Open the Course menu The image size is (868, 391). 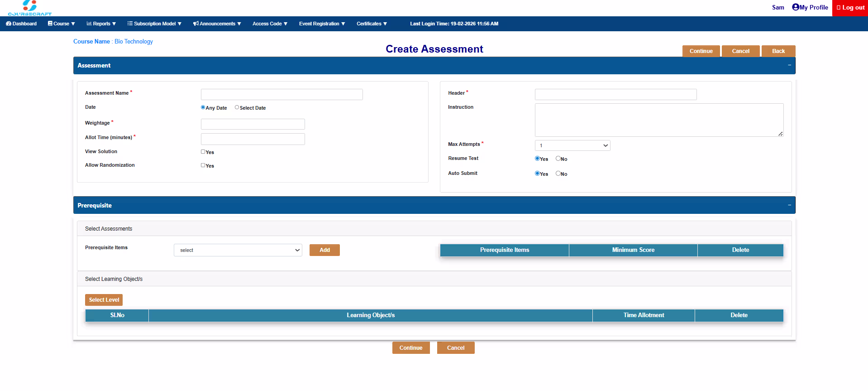pos(62,24)
